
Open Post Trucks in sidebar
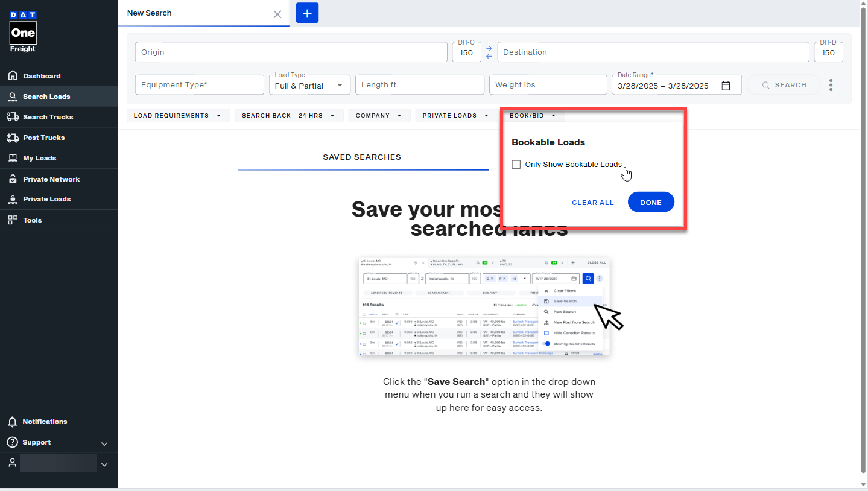point(44,138)
